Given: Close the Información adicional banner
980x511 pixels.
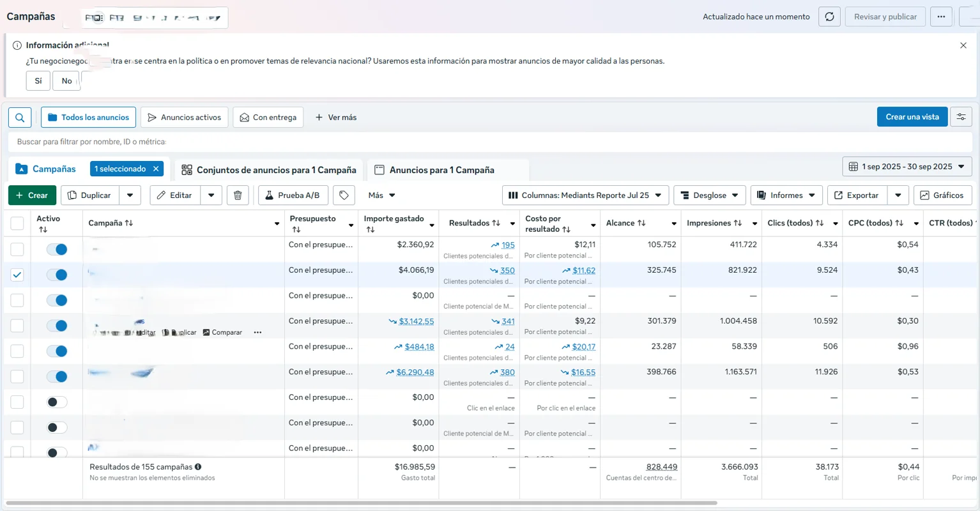Looking at the screenshot, I should (963, 45).
